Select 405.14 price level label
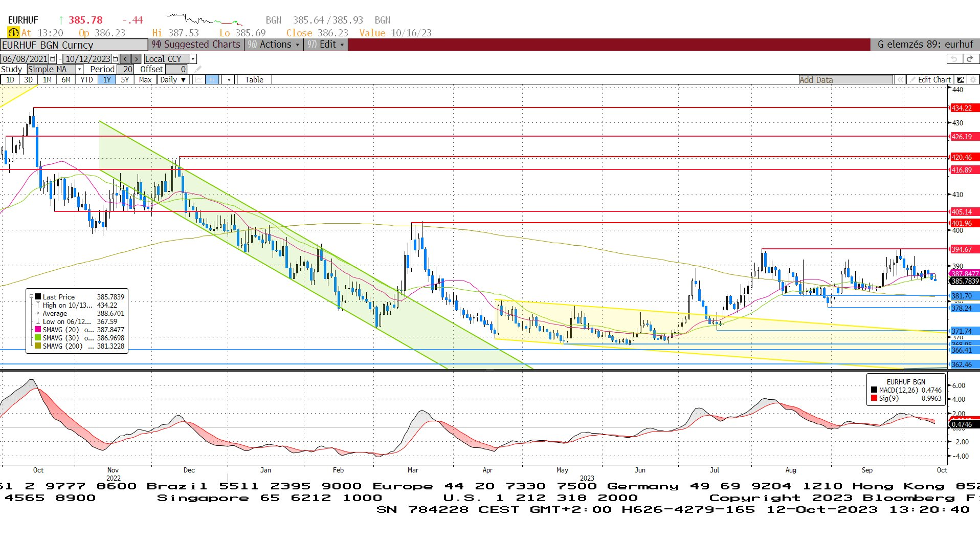Image resolution: width=980 pixels, height=538 pixels. (964, 212)
